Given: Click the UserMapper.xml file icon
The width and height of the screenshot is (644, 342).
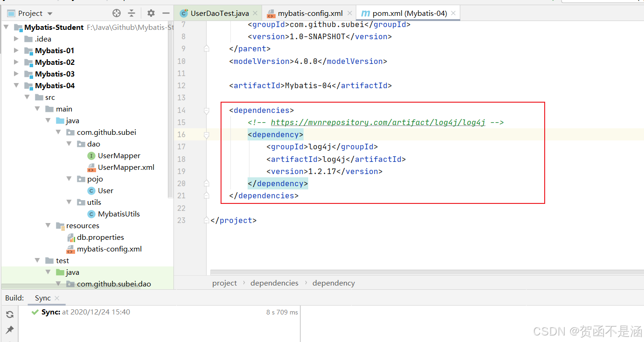Looking at the screenshot, I should (x=91, y=167).
